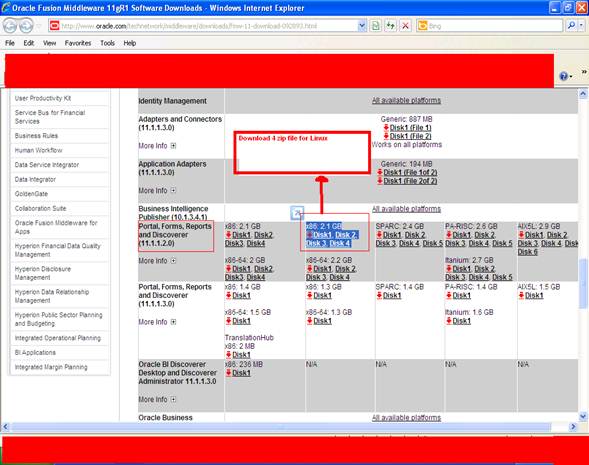Click the vertical scrollbar up arrow
The width and height of the screenshot is (589, 465).
click(583, 94)
